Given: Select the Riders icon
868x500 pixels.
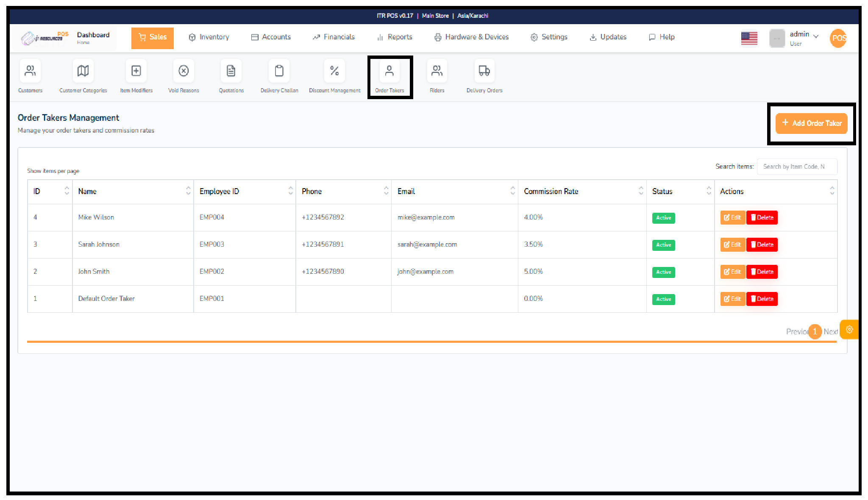Looking at the screenshot, I should pyautogui.click(x=437, y=76).
